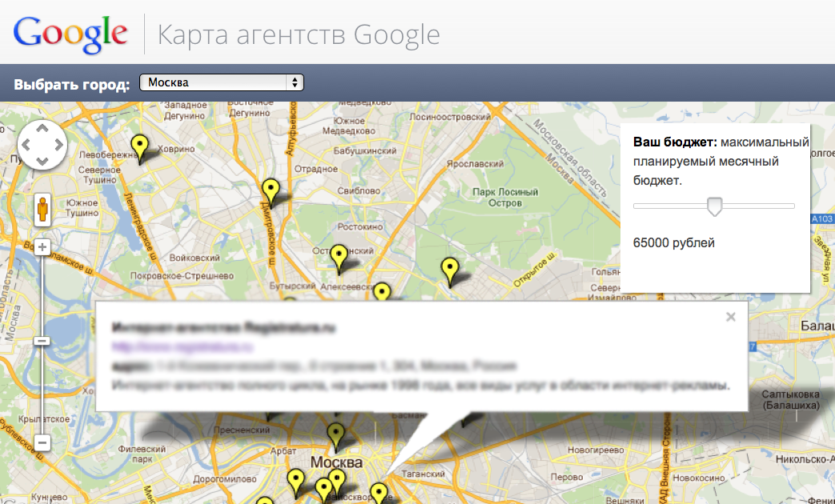Pan the map up arrow
Viewport: 835px width, 504px height.
click(42, 129)
